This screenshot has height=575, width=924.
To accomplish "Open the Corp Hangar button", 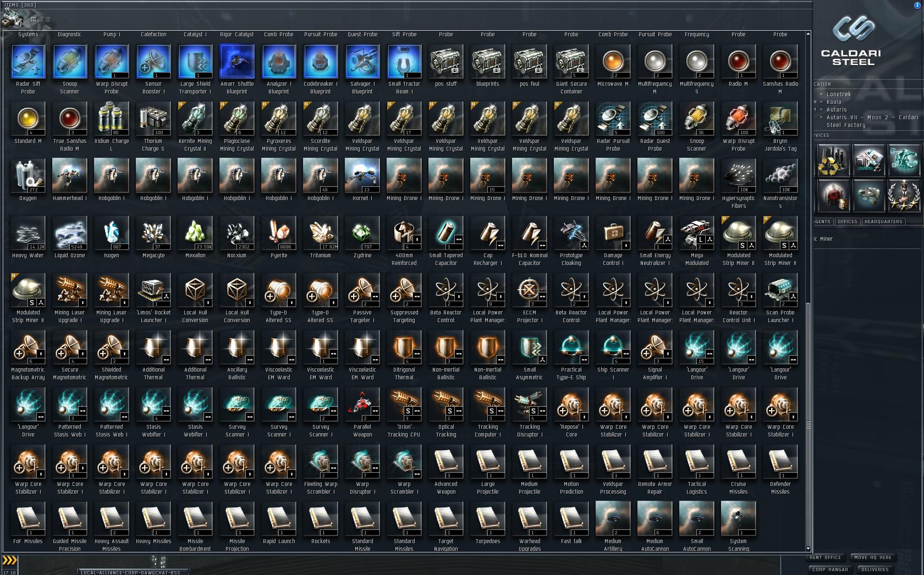I will click(830, 570).
